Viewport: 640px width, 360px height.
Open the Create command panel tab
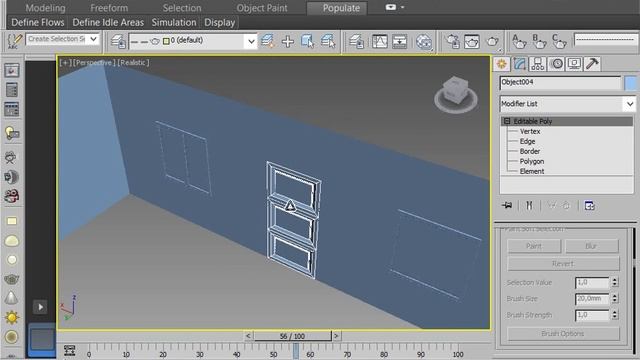(501, 64)
